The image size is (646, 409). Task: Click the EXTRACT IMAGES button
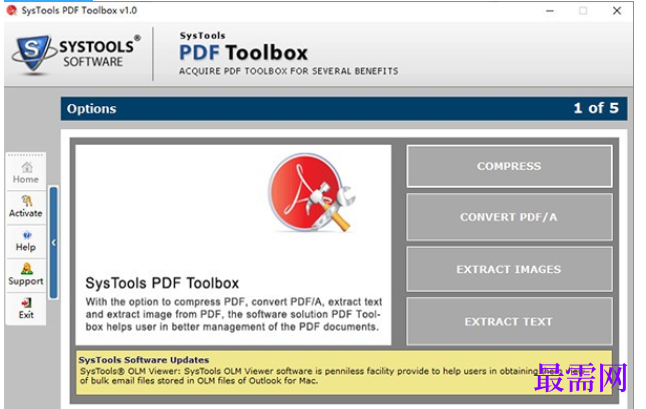click(509, 269)
